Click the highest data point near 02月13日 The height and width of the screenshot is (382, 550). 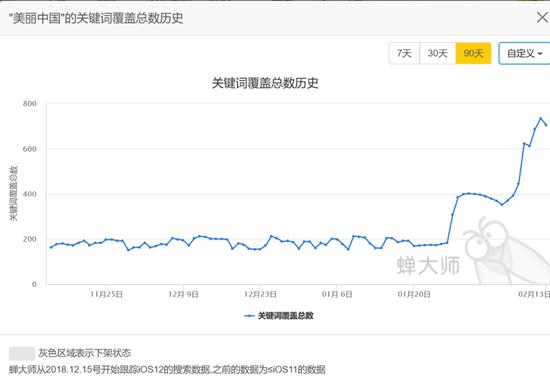(x=541, y=118)
